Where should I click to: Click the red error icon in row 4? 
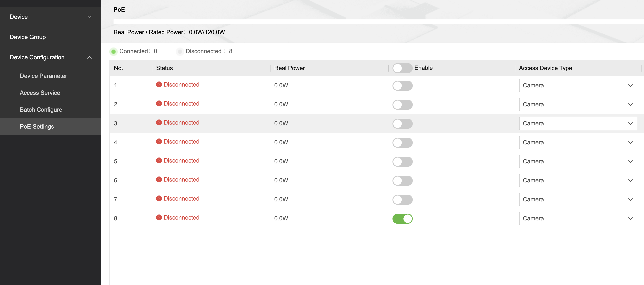159,142
